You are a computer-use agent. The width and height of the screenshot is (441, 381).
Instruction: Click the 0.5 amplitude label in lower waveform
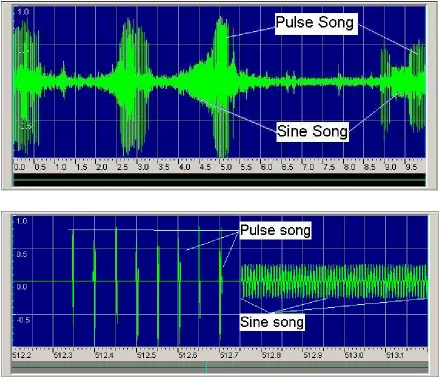point(22,254)
